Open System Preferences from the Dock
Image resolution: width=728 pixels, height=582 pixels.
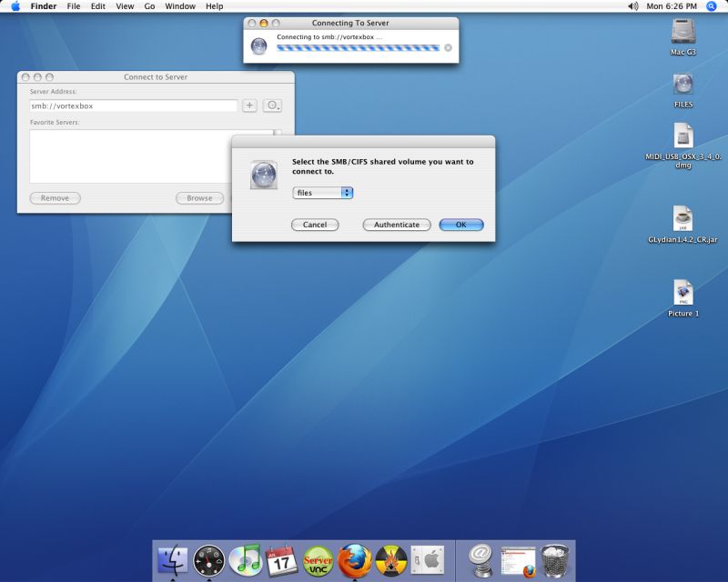pyautogui.click(x=428, y=561)
